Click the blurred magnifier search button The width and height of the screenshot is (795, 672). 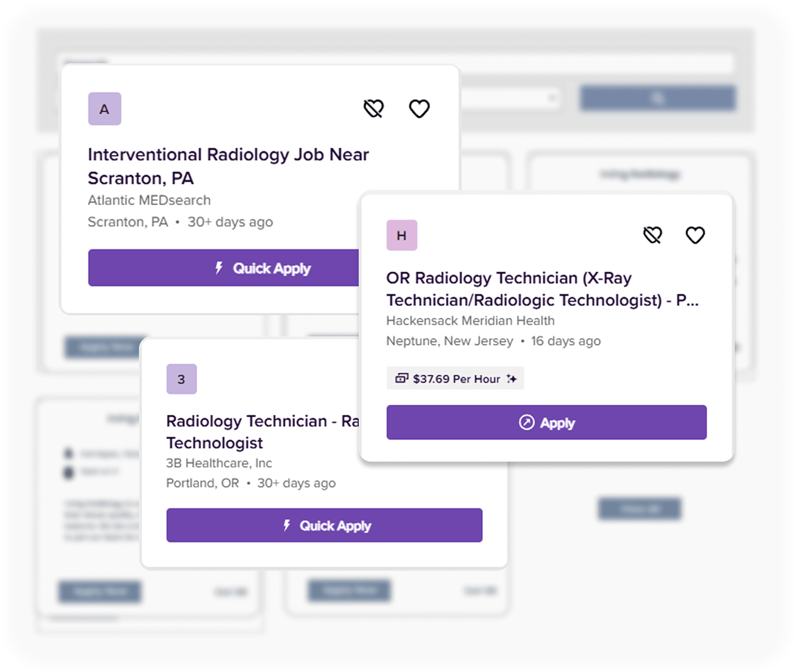657,98
